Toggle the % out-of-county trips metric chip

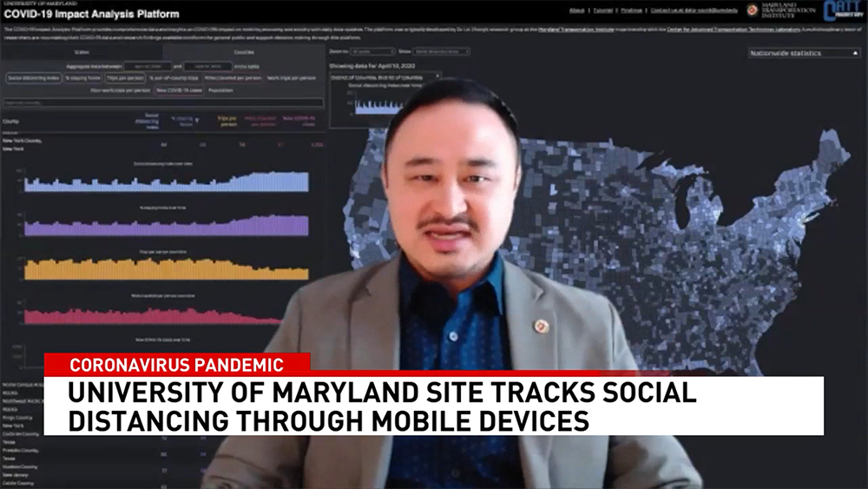(x=174, y=78)
